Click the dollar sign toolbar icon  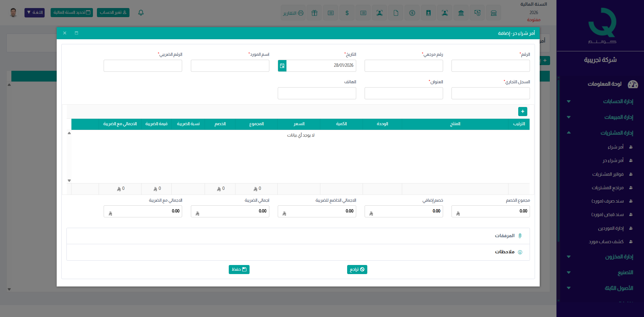[347, 13]
